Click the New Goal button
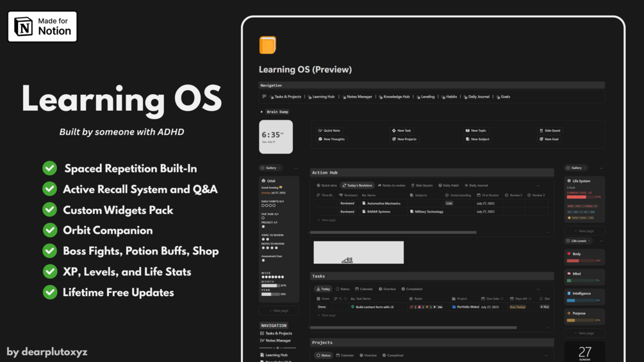The height and width of the screenshot is (362, 644). (549, 139)
